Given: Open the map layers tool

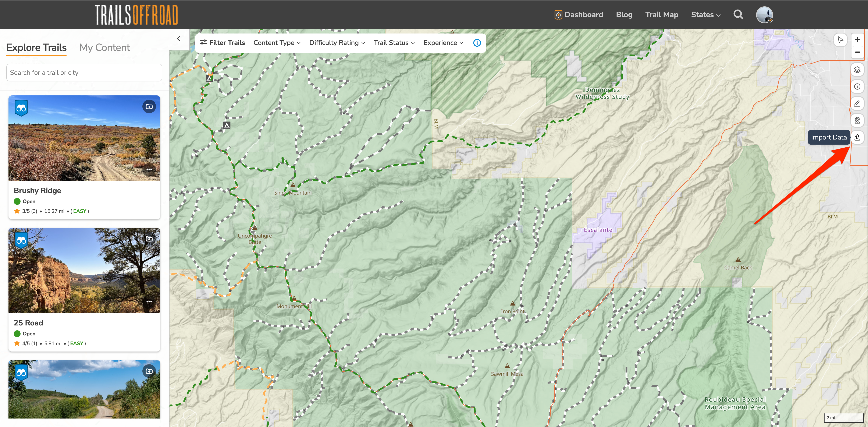Looking at the screenshot, I should pyautogui.click(x=857, y=70).
